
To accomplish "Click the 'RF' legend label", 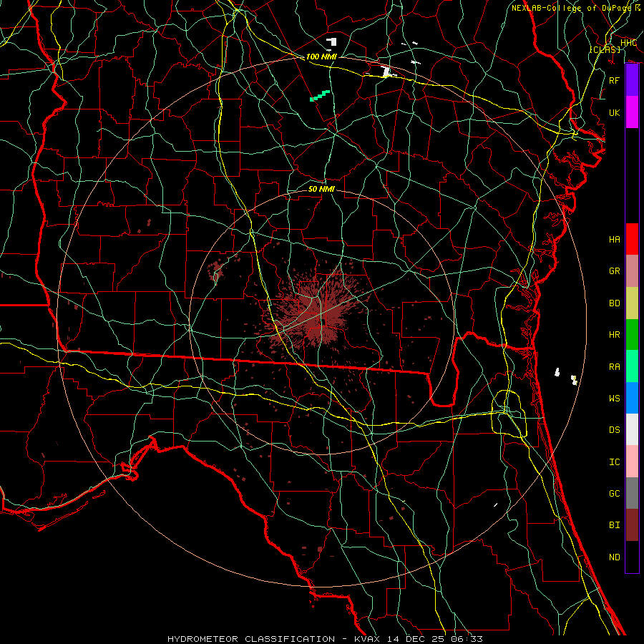I will click(615, 80).
